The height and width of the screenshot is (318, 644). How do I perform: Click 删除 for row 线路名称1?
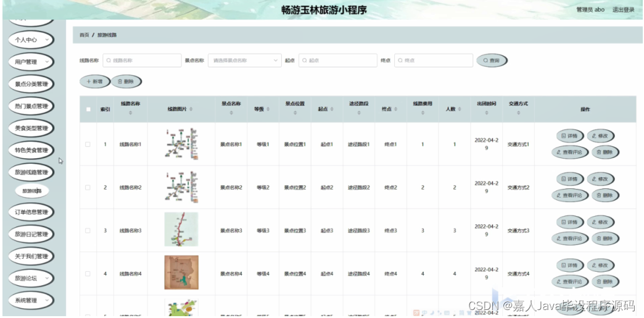pyautogui.click(x=605, y=153)
